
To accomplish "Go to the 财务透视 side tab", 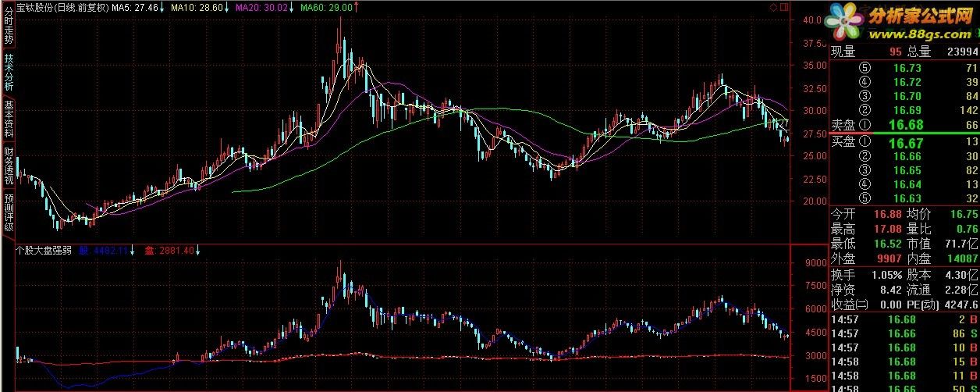I will 9,167.
